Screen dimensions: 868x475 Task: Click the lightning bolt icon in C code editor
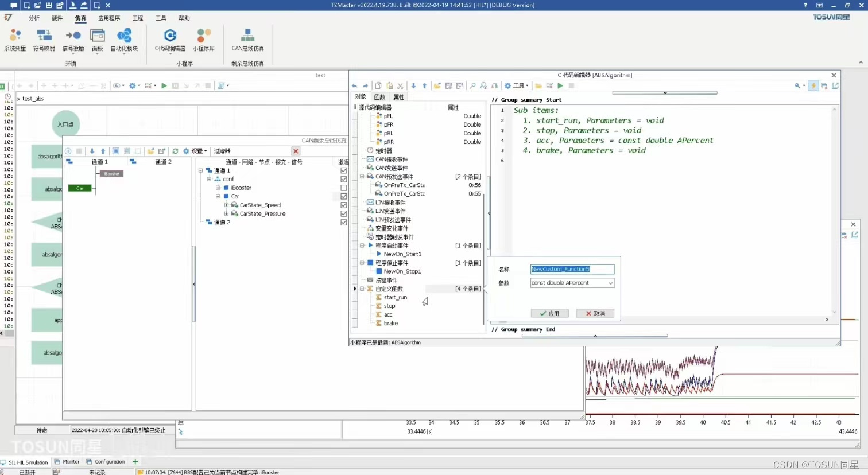[x=813, y=85]
